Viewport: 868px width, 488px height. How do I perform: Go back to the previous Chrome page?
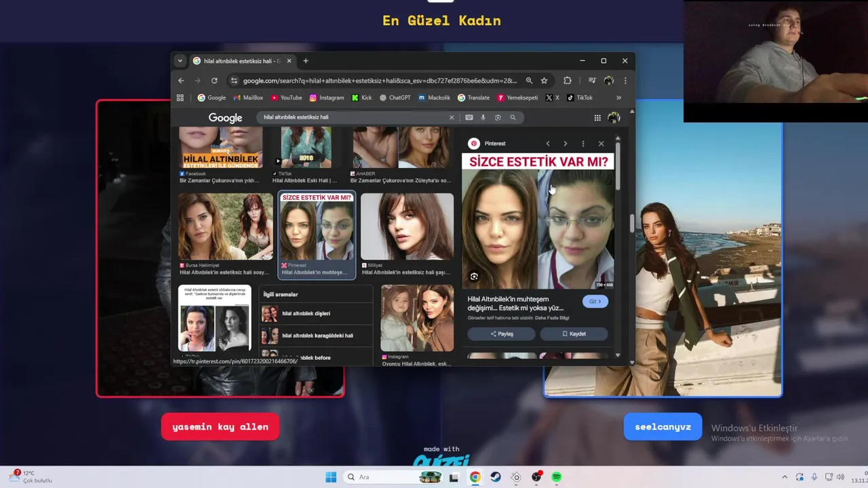pyautogui.click(x=181, y=81)
